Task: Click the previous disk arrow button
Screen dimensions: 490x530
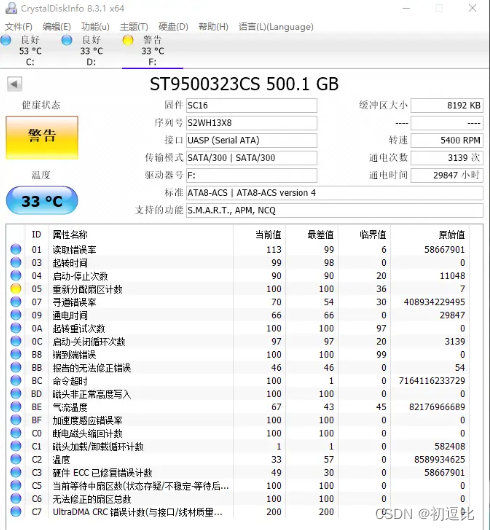Action: click(x=15, y=84)
